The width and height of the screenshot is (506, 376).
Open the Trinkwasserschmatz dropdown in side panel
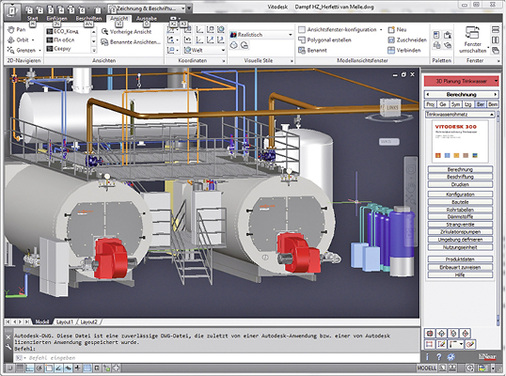coord(460,114)
